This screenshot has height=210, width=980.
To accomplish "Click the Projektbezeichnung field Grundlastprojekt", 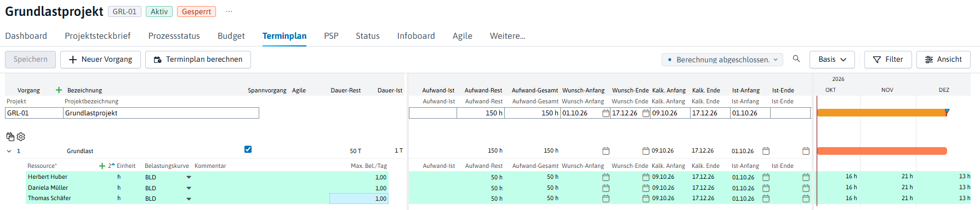I will pyautogui.click(x=161, y=113).
